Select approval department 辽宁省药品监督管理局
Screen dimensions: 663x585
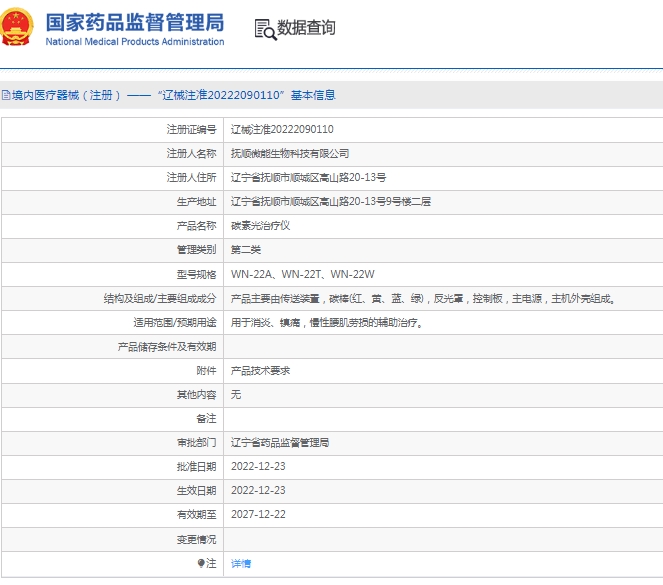pyautogui.click(x=279, y=443)
